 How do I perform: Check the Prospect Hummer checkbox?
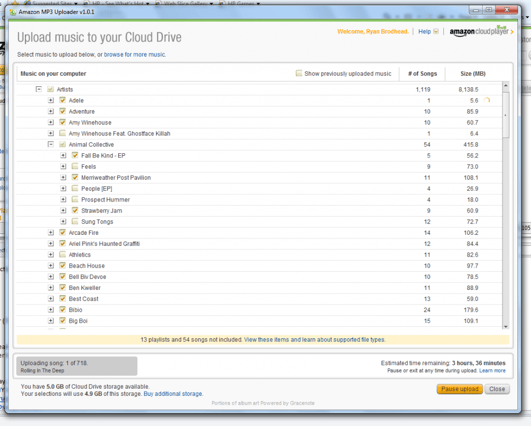[x=75, y=199]
